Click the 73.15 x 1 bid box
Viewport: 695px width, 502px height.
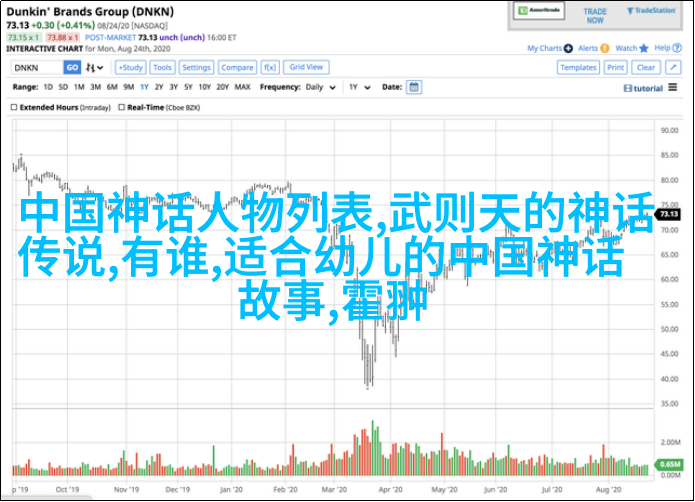point(24,38)
